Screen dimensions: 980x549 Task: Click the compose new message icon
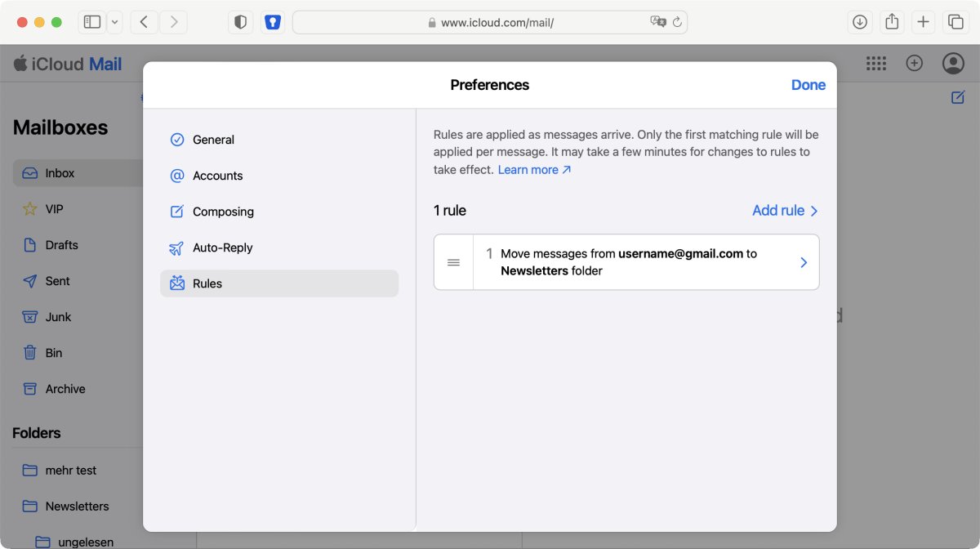click(x=958, y=97)
